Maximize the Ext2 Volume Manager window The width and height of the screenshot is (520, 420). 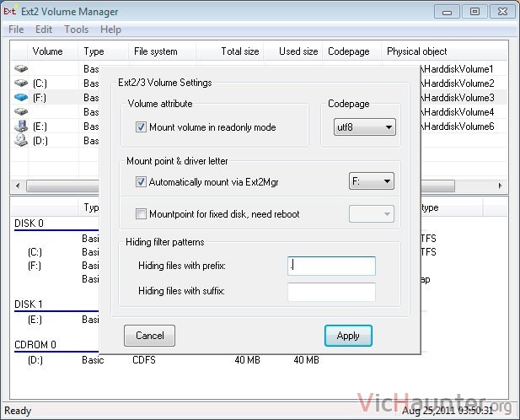474,12
